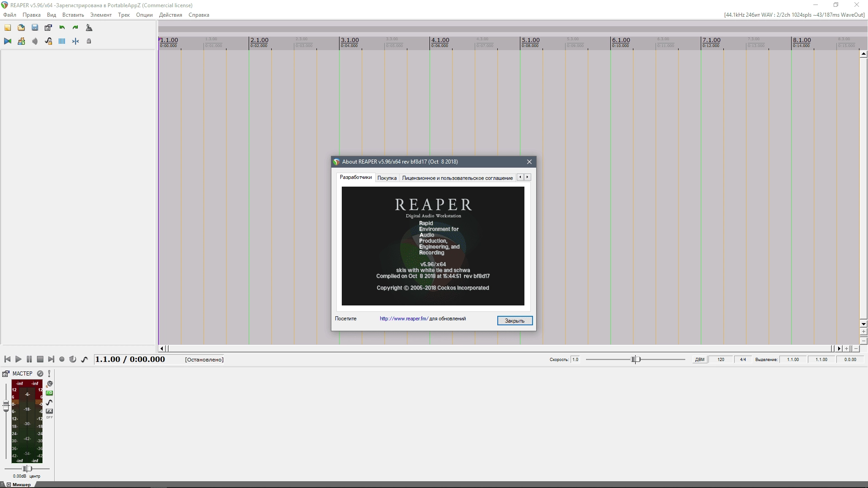Toggle the metronome toolbar icon
The width and height of the screenshot is (868, 488).
(x=89, y=28)
